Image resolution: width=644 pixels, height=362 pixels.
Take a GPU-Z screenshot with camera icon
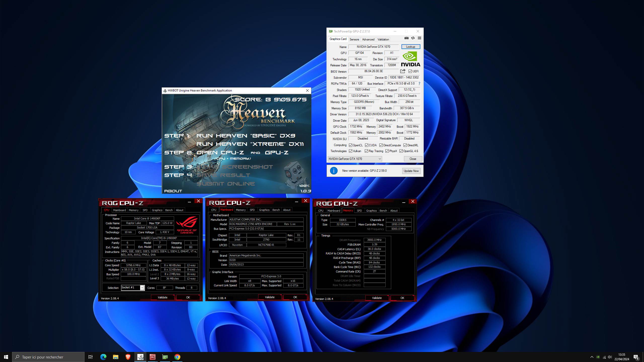tap(406, 38)
